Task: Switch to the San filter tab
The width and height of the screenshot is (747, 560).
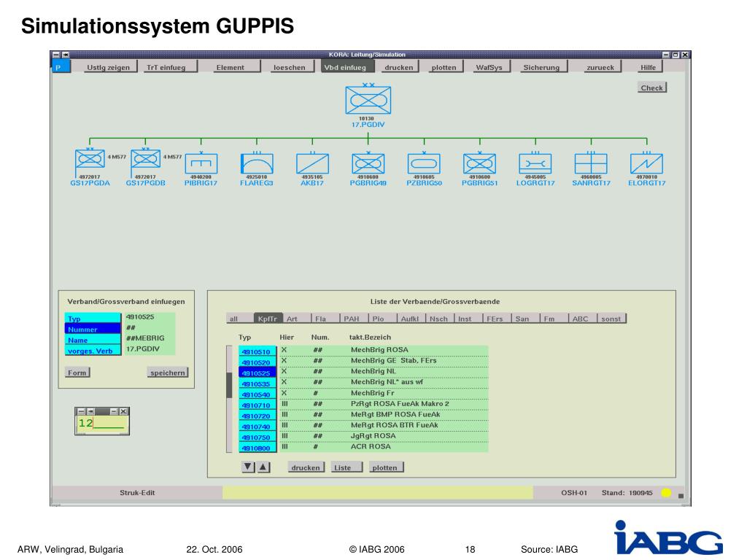Action: [x=525, y=319]
